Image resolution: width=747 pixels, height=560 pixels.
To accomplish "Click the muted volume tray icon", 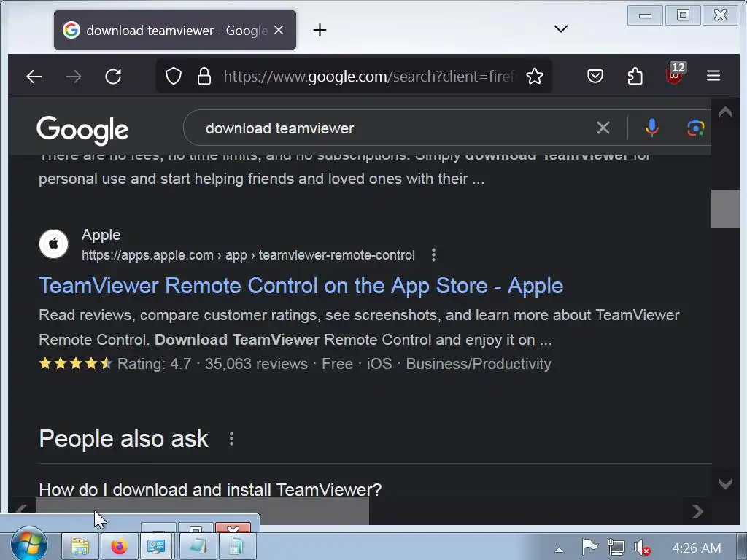I will pyautogui.click(x=642, y=547).
